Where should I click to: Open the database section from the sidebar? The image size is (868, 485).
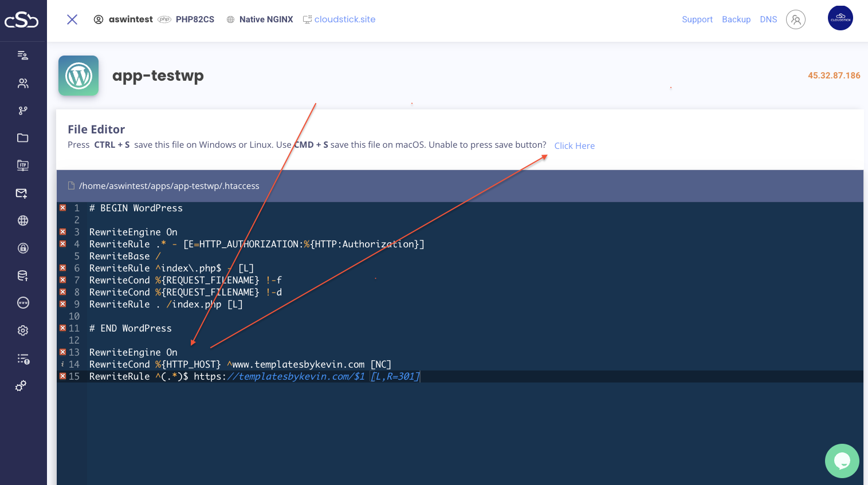coord(23,275)
